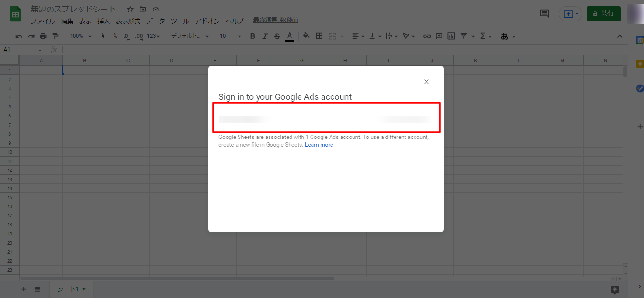The image size is (644, 298).
Task: Open text rotation dropdown
Action: [408, 36]
